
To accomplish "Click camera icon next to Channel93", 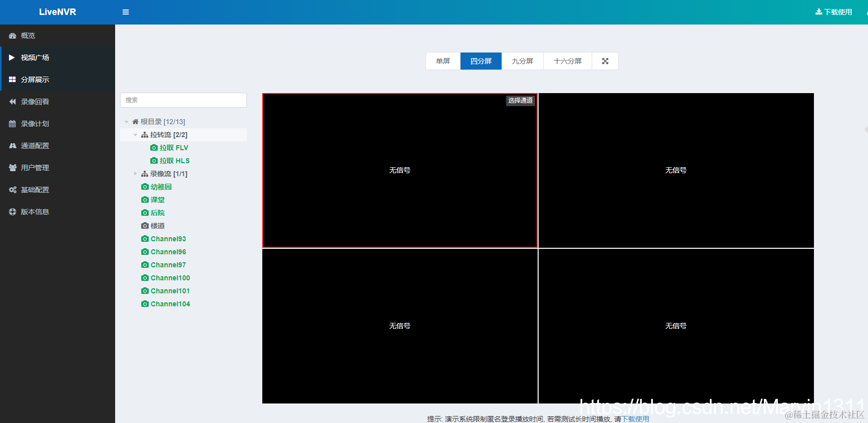I will tap(145, 239).
